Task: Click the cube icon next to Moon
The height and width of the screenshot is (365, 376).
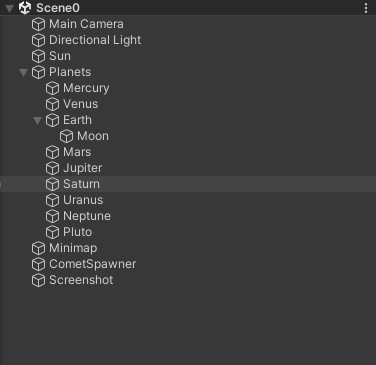Action: 66,136
